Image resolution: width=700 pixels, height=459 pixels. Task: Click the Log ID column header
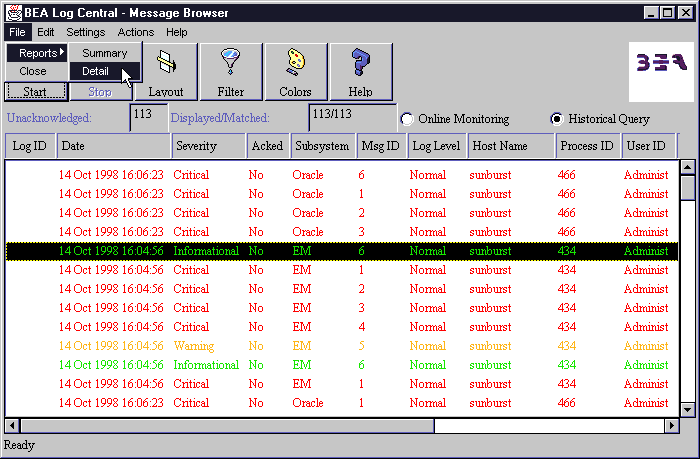[30, 146]
